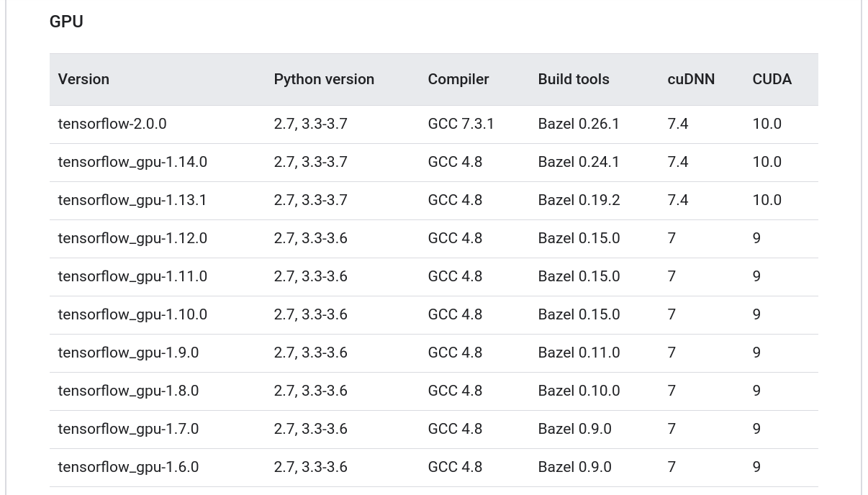This screenshot has width=868, height=495.
Task: Click the Bazel 0.19.2 cell
Action: pos(579,200)
